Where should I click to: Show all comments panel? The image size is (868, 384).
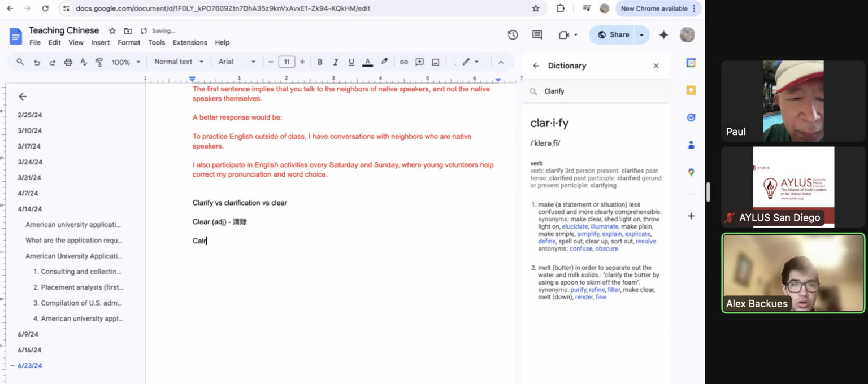pos(537,35)
